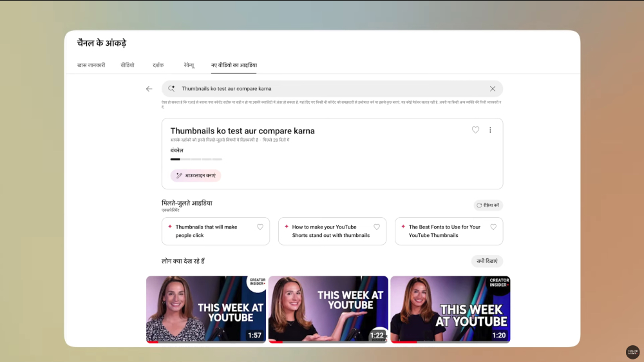Screen dimensions: 644x362
Task: Click the refresh icon in रीफ़्रेश करें
Action: (479, 205)
